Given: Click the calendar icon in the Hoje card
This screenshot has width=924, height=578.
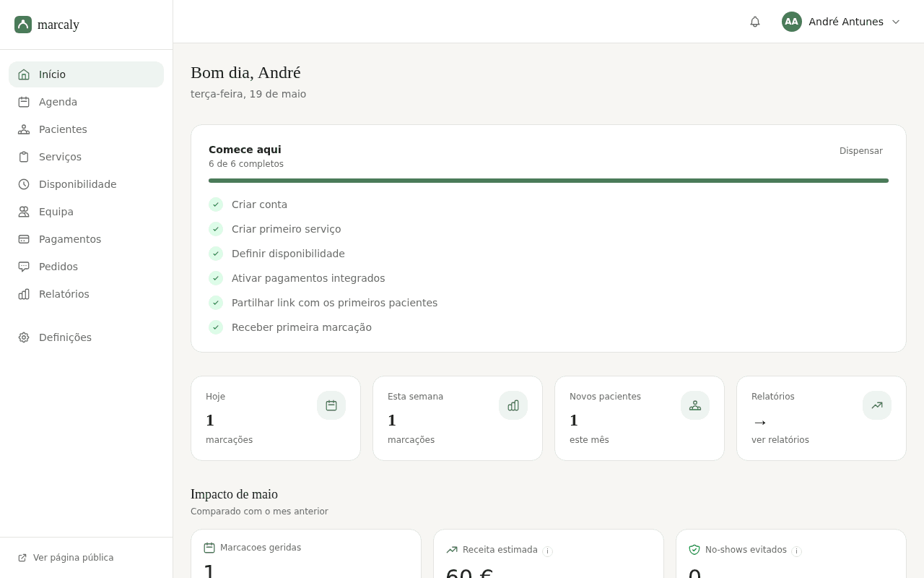Looking at the screenshot, I should (331, 405).
